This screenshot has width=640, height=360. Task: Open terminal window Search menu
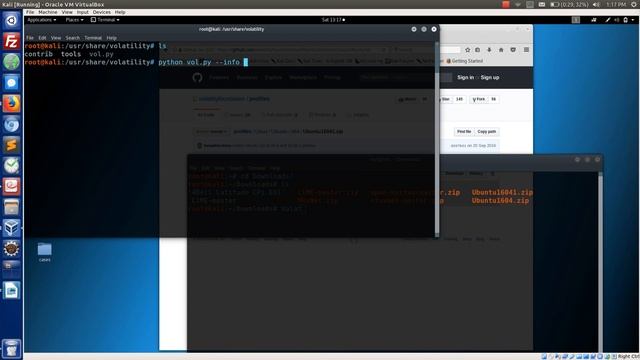pyautogui.click(x=73, y=38)
